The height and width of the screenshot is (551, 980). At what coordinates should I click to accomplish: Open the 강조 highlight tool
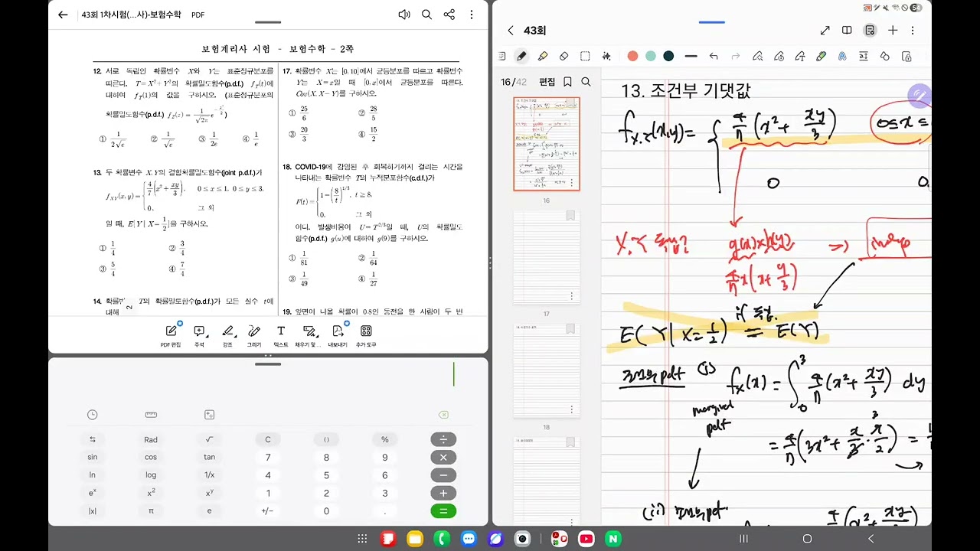click(x=227, y=335)
